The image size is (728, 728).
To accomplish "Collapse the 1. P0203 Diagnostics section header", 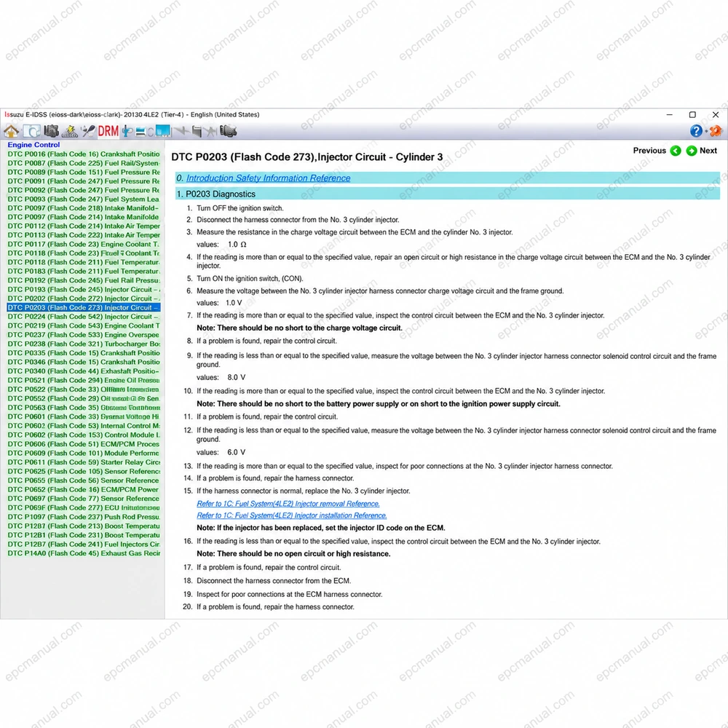I will (447, 194).
